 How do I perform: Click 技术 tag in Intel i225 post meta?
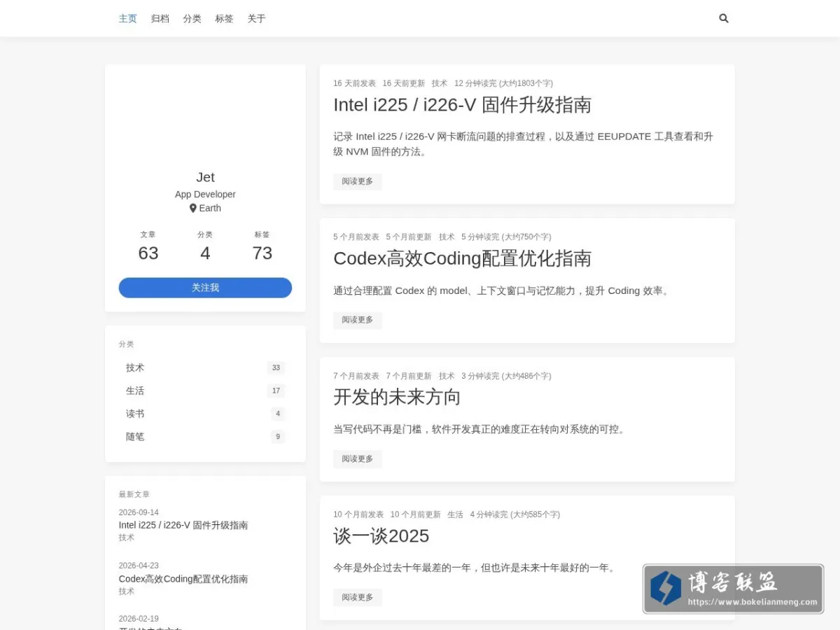[440, 83]
